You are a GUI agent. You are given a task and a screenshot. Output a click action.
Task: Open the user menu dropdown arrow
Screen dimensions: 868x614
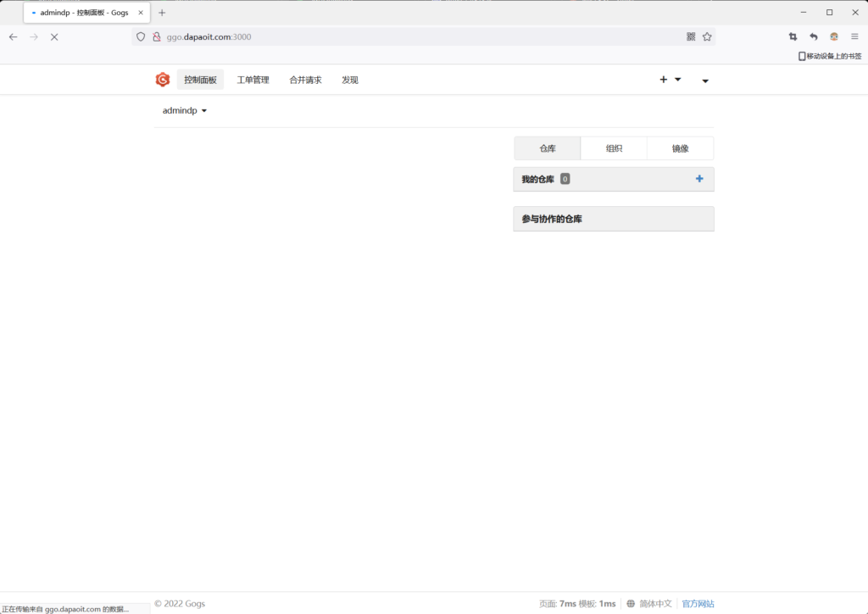[x=704, y=81]
